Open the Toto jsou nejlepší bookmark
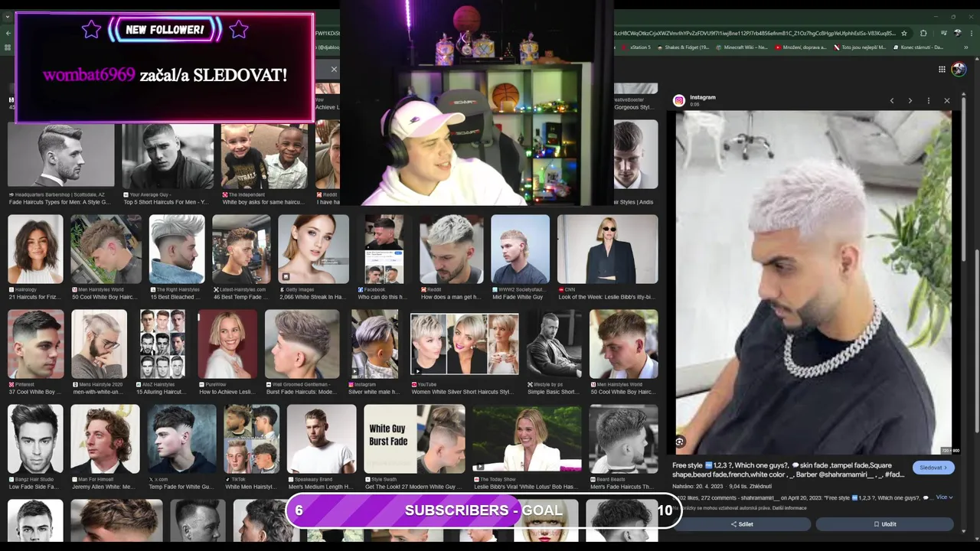The width and height of the screenshot is (980, 551). coord(860,47)
